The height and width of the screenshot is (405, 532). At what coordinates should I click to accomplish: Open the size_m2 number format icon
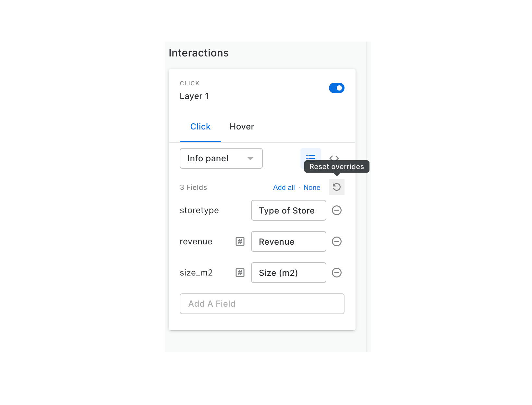(x=240, y=273)
